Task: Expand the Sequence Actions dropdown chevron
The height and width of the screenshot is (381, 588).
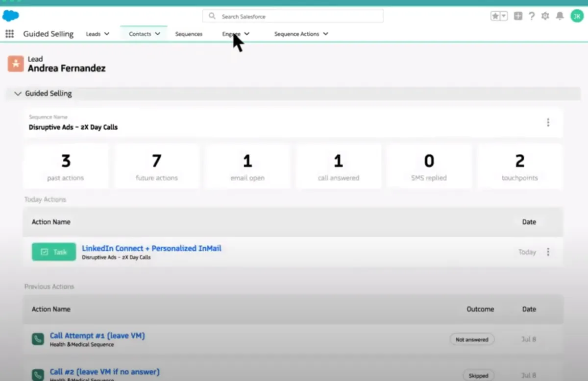Action: 325,34
